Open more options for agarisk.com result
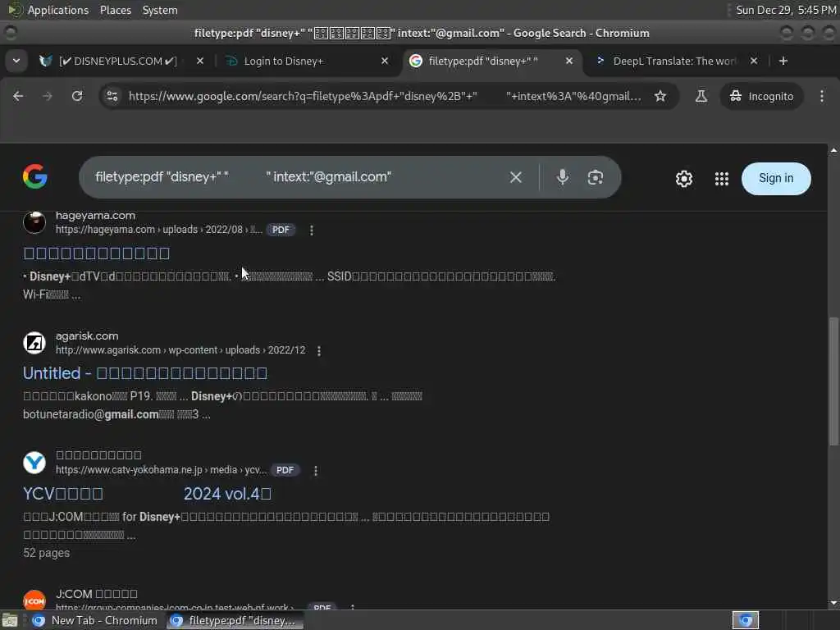 point(319,350)
